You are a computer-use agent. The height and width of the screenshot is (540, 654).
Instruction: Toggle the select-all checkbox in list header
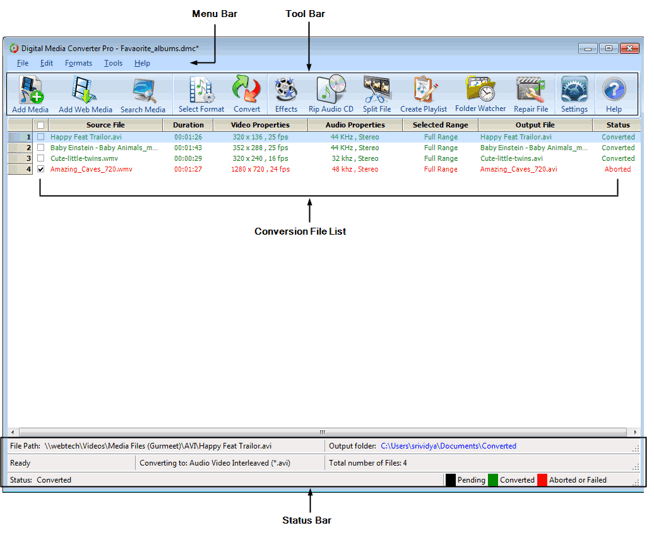pyautogui.click(x=41, y=126)
